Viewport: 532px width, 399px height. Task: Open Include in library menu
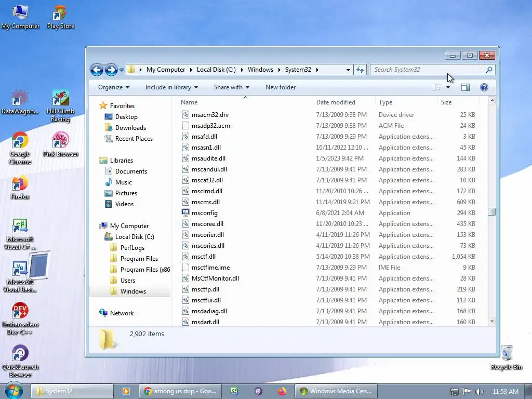point(171,87)
